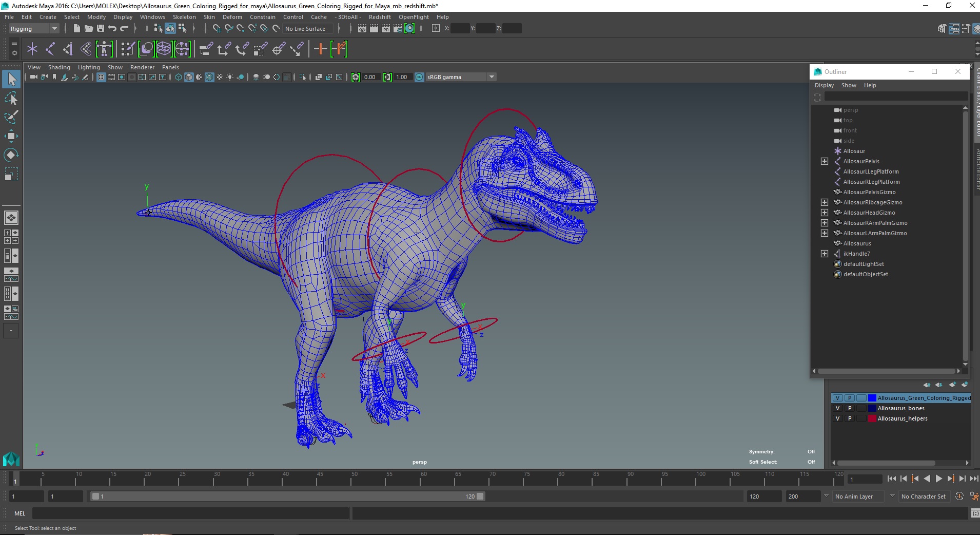This screenshot has width=980, height=535.
Task: Click the Open Scene folder icon
Action: coord(88,29)
